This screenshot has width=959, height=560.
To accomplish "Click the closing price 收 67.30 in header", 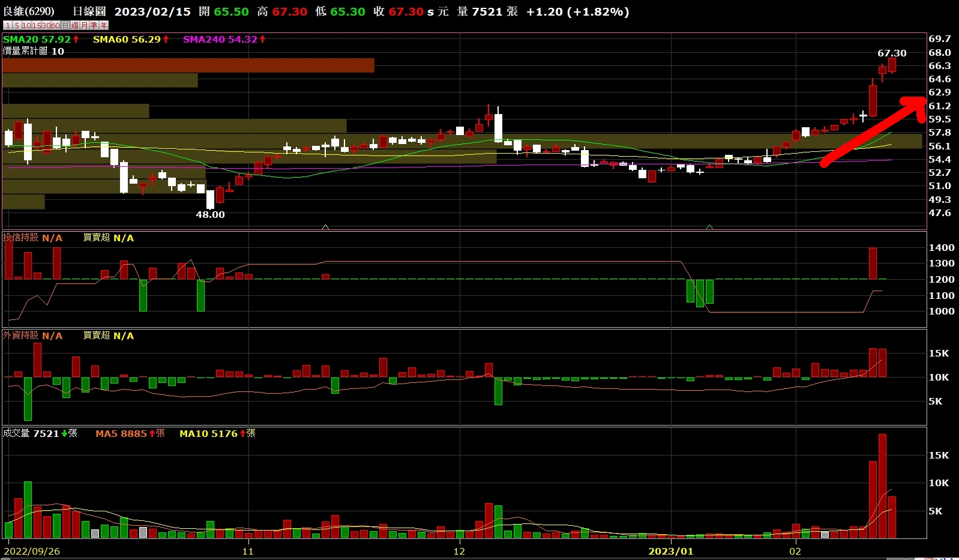I will pos(398,11).
